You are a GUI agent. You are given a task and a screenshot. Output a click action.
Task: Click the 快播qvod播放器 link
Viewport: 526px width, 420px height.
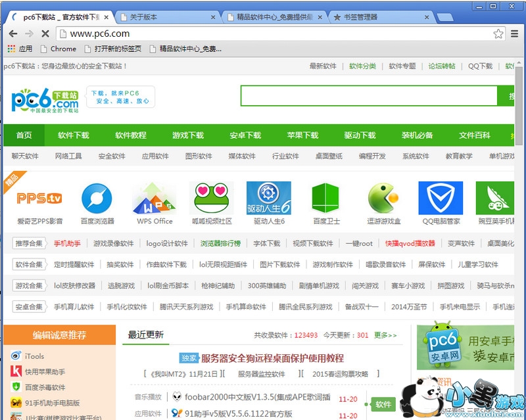pyautogui.click(x=410, y=243)
